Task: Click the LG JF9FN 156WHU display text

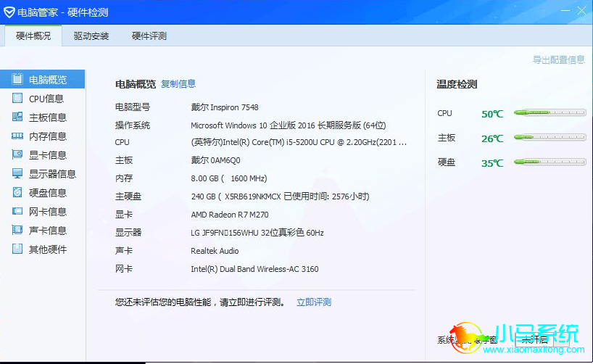Action: click(x=257, y=232)
